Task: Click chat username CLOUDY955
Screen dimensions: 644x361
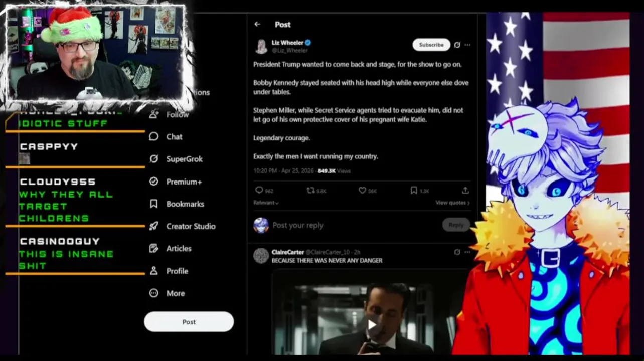Action: (58, 182)
